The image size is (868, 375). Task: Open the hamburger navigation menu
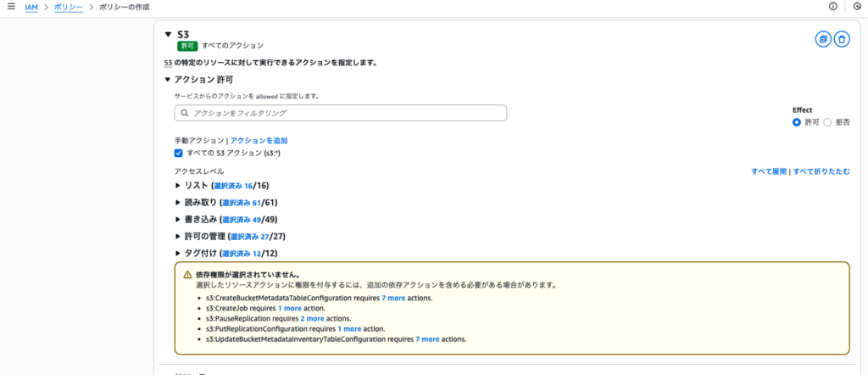click(11, 7)
